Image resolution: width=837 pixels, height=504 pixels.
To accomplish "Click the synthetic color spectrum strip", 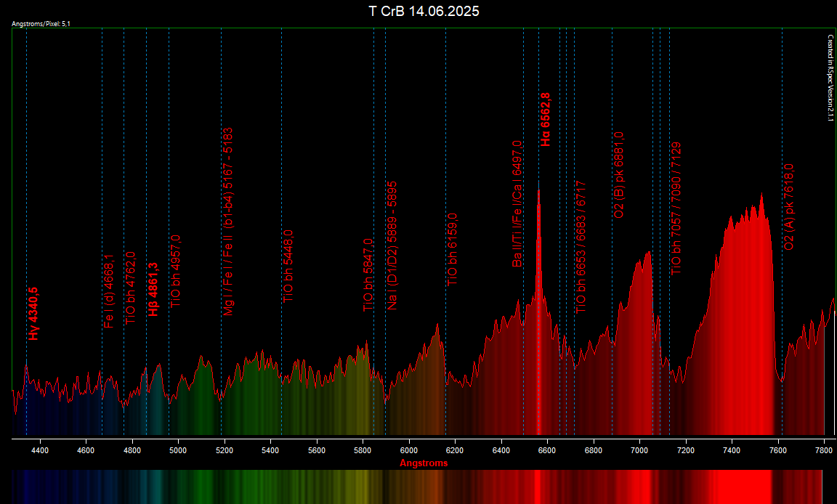I will pos(417,487).
